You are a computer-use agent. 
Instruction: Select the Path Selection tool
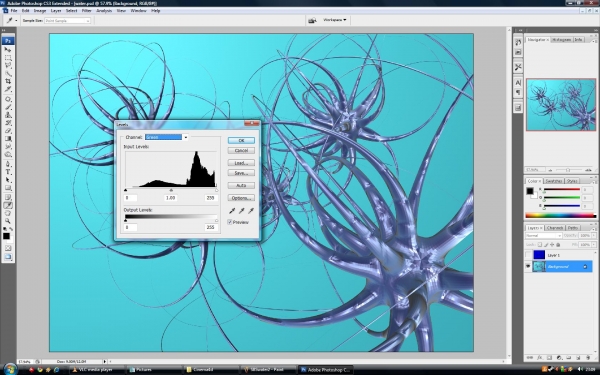8,180
